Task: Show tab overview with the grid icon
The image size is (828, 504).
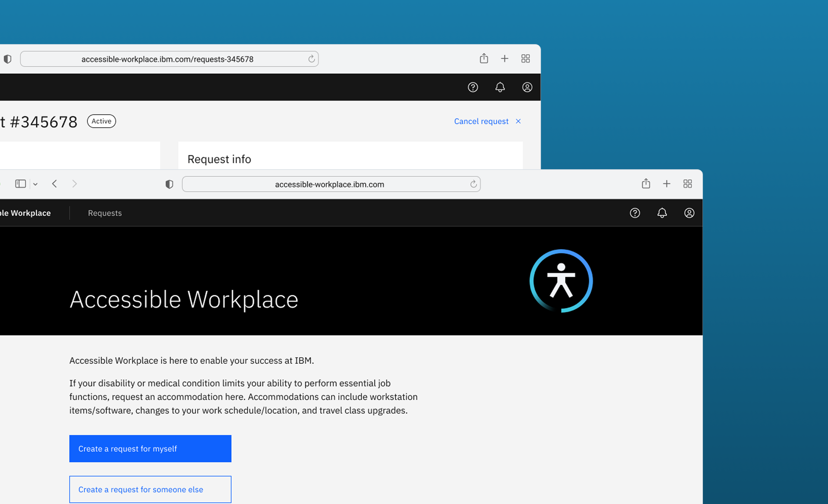Action: [x=688, y=183]
